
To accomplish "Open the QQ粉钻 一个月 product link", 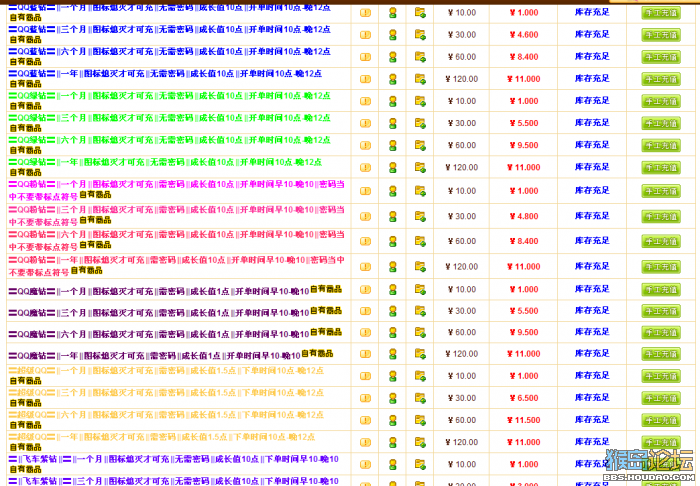I will [176, 191].
